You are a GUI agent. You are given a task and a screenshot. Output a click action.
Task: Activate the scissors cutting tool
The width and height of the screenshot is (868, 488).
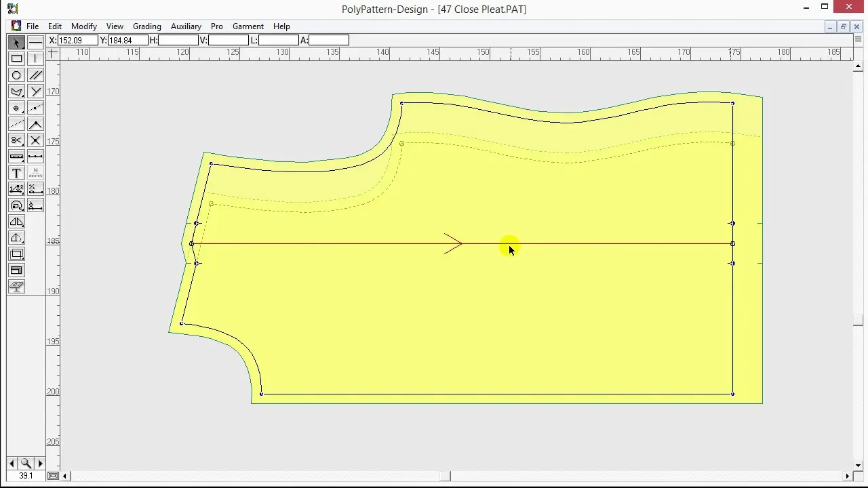click(x=17, y=140)
